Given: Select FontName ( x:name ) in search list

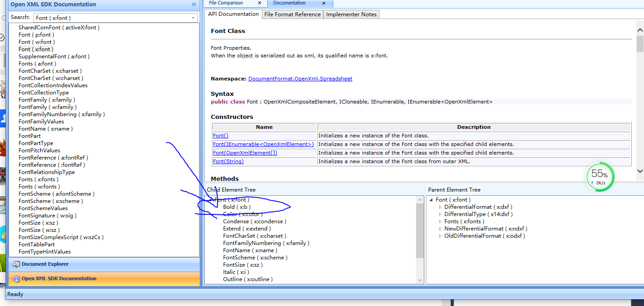Looking at the screenshot, I should point(46,129).
